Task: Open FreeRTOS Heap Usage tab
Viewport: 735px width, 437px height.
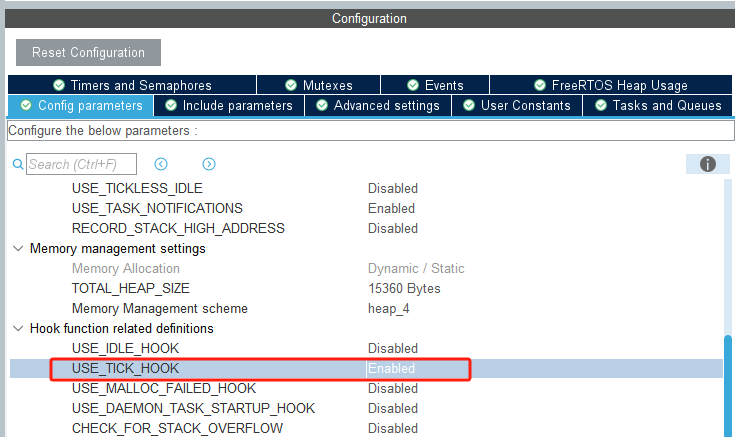Action: pos(611,85)
